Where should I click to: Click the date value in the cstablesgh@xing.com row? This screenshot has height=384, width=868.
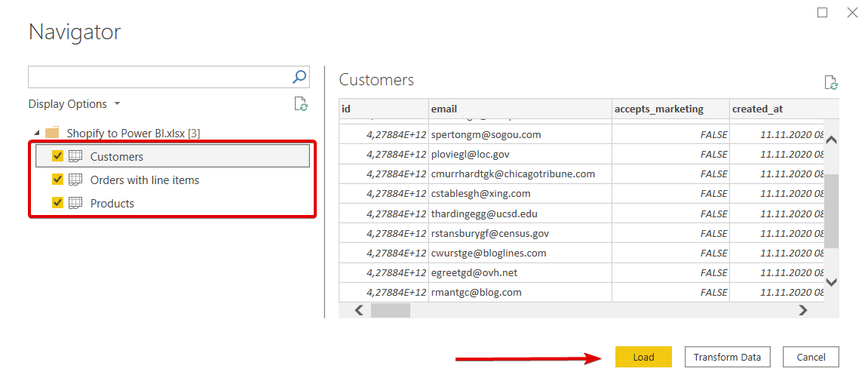point(792,194)
